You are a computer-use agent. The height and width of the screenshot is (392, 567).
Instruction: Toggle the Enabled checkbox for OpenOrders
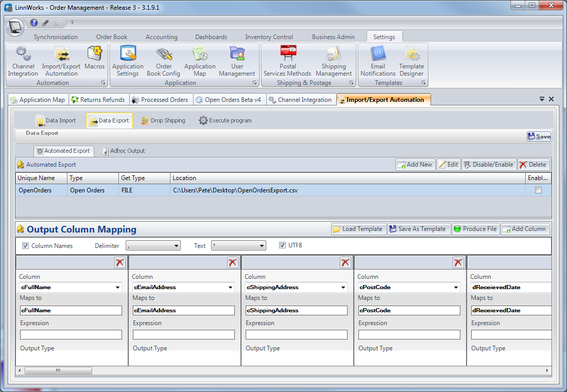(539, 190)
